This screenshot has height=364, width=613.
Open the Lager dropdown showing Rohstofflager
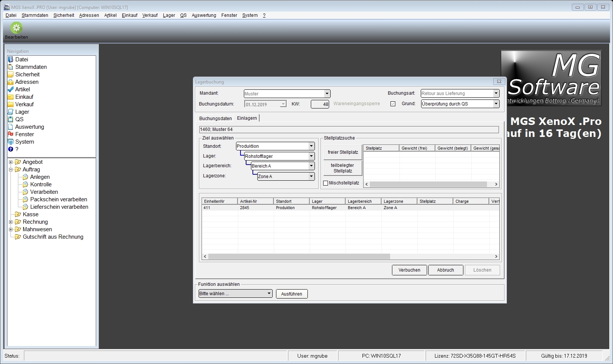coord(311,156)
